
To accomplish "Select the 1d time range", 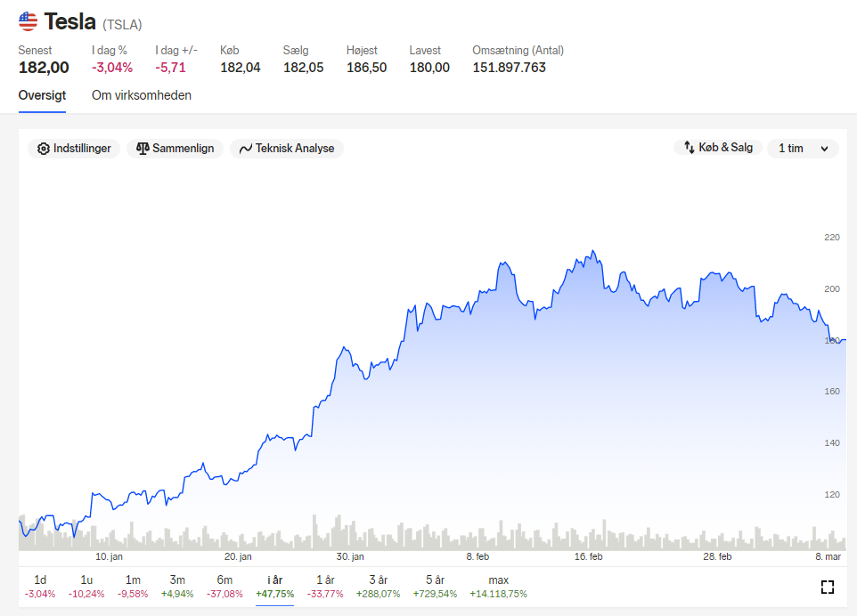I will coord(40,587).
